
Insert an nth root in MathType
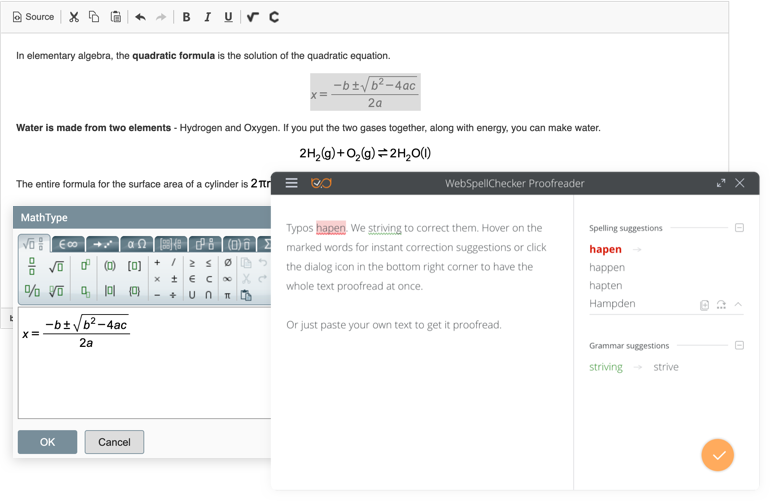pos(56,291)
